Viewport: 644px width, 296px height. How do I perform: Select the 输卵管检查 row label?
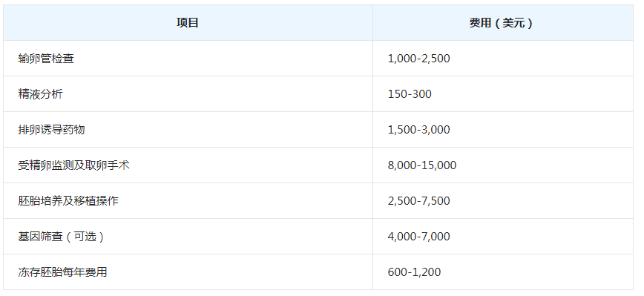46,59
